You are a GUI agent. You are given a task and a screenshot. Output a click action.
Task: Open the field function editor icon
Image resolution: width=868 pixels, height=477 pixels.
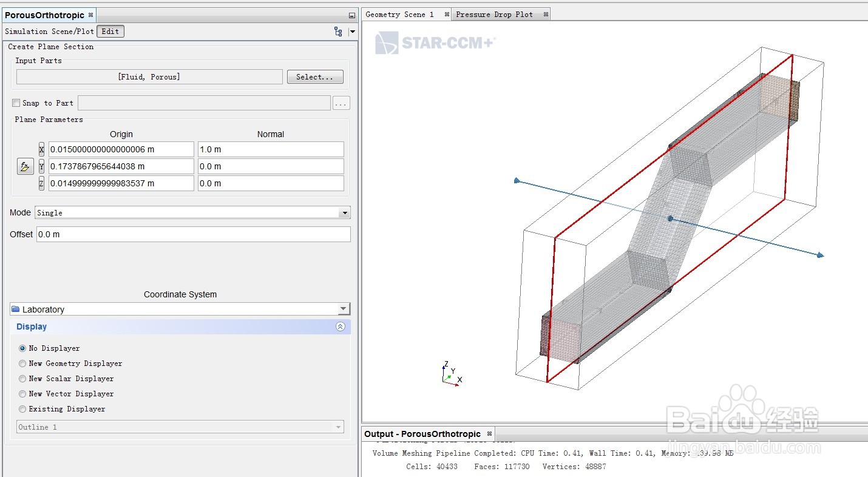pos(25,166)
